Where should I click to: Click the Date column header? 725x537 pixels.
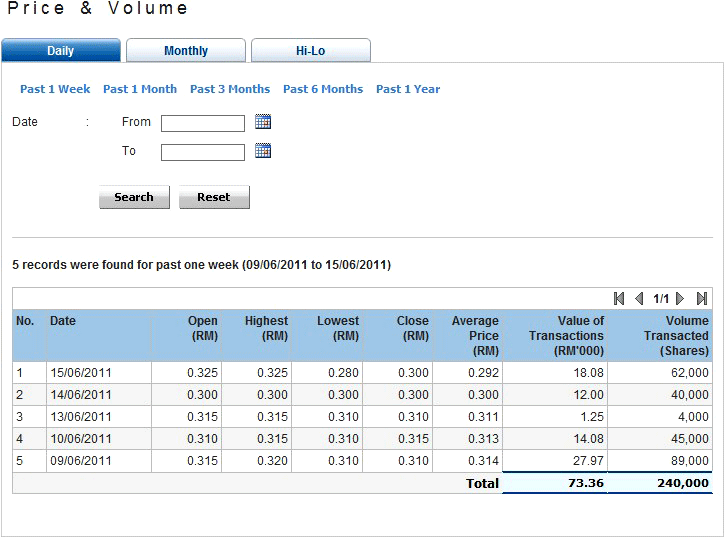coord(63,321)
